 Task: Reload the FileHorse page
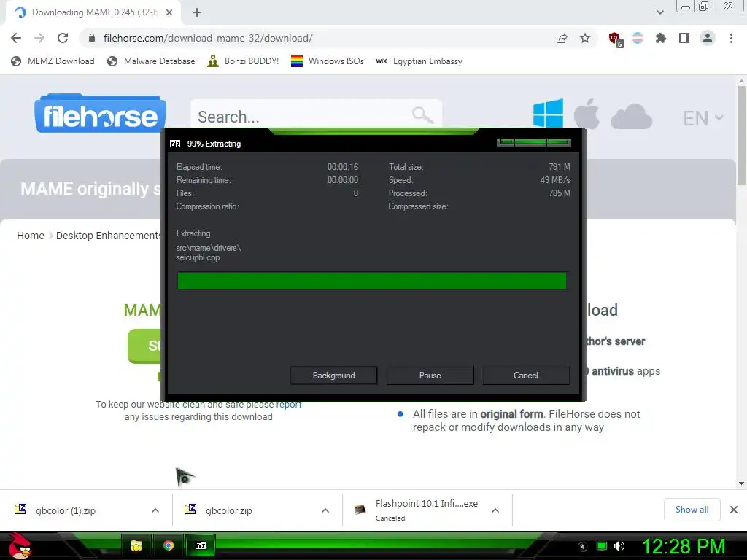pyautogui.click(x=63, y=38)
